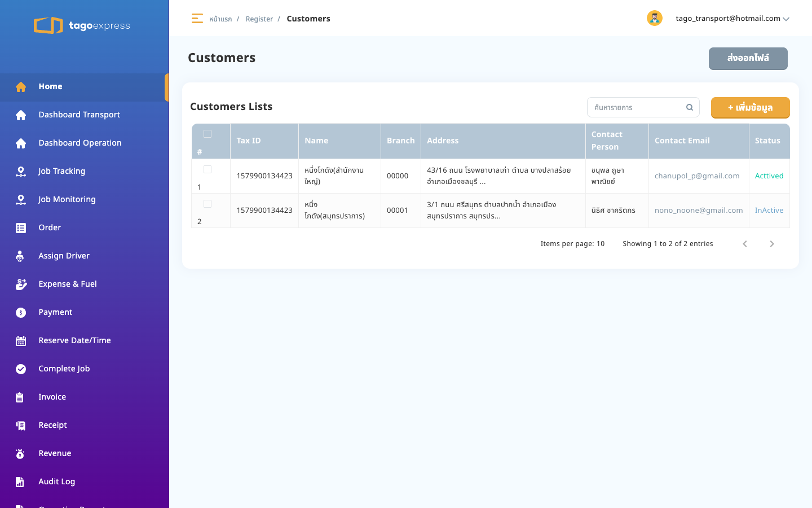Viewport: 812px width, 508px height.
Task: Check the box for row 2 customer
Action: click(x=208, y=204)
